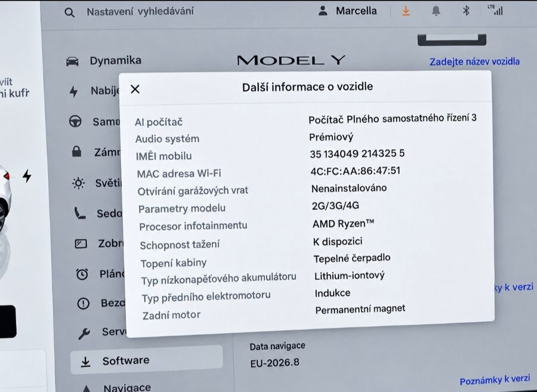Tap the alarm clock schedule icon
537x392 pixels.
(82, 274)
